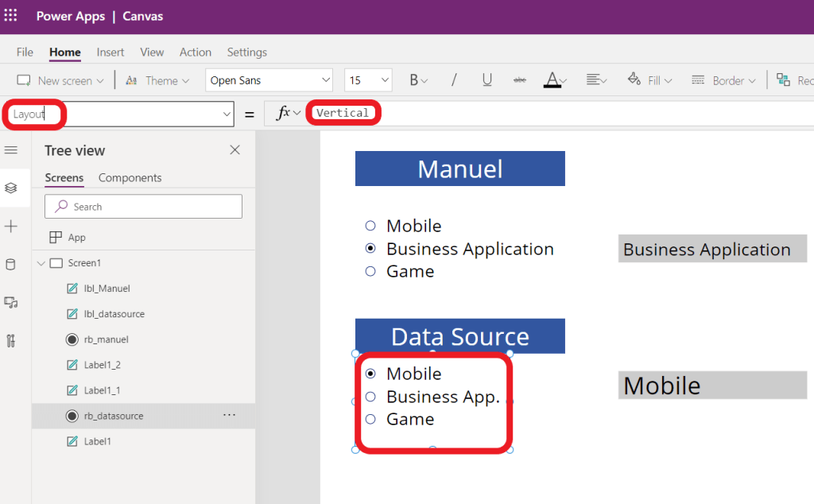Open Advanced tools icon in left rail
The height and width of the screenshot is (504, 814).
11,341
